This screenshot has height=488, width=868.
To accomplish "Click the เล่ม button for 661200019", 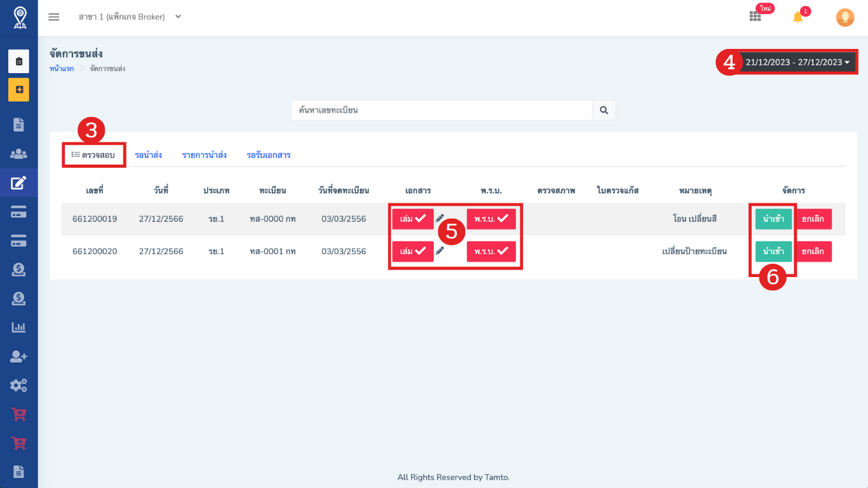I will (x=412, y=219).
